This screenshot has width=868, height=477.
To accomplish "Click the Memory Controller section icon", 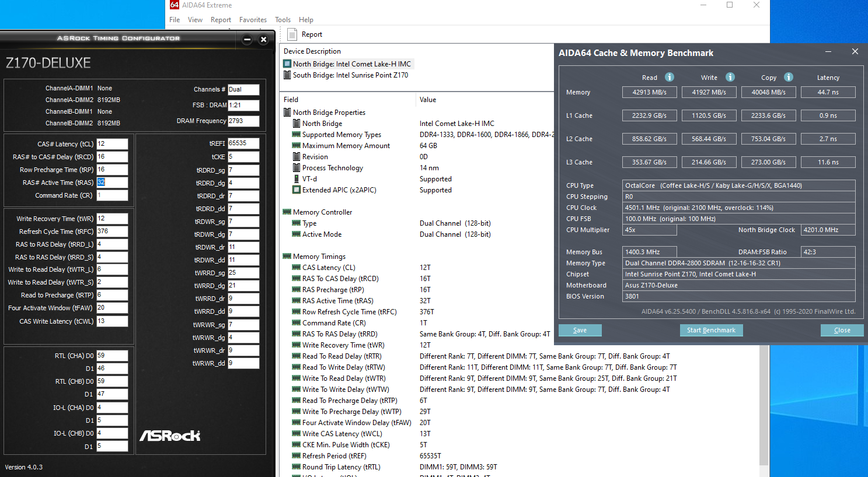I will click(x=287, y=212).
